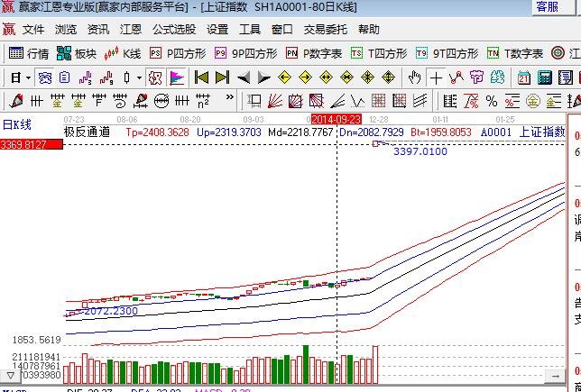The image size is (581, 392).
Task: Click the purple 节 icon
Action: click(x=476, y=77)
